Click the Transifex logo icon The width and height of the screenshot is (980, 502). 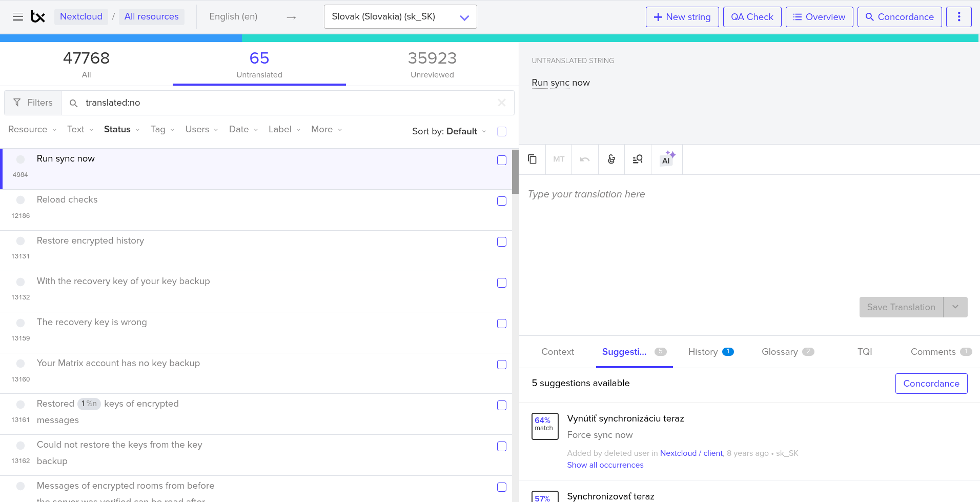tap(38, 17)
